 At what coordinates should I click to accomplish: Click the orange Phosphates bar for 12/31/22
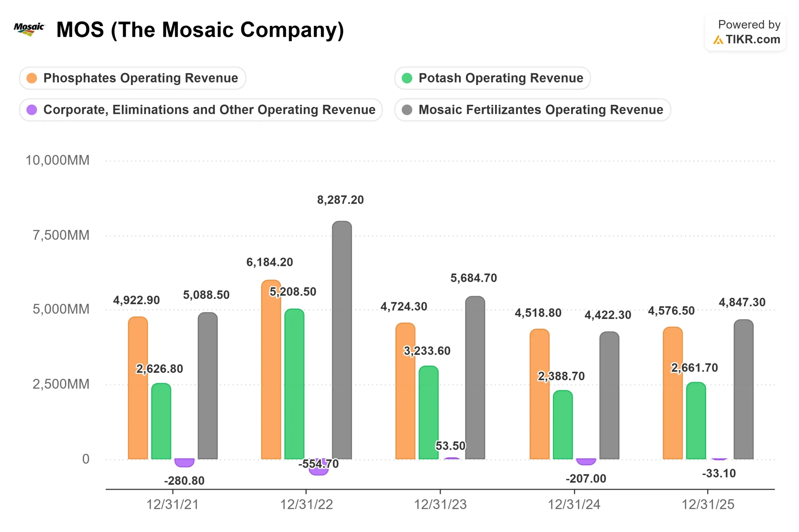[271, 370]
